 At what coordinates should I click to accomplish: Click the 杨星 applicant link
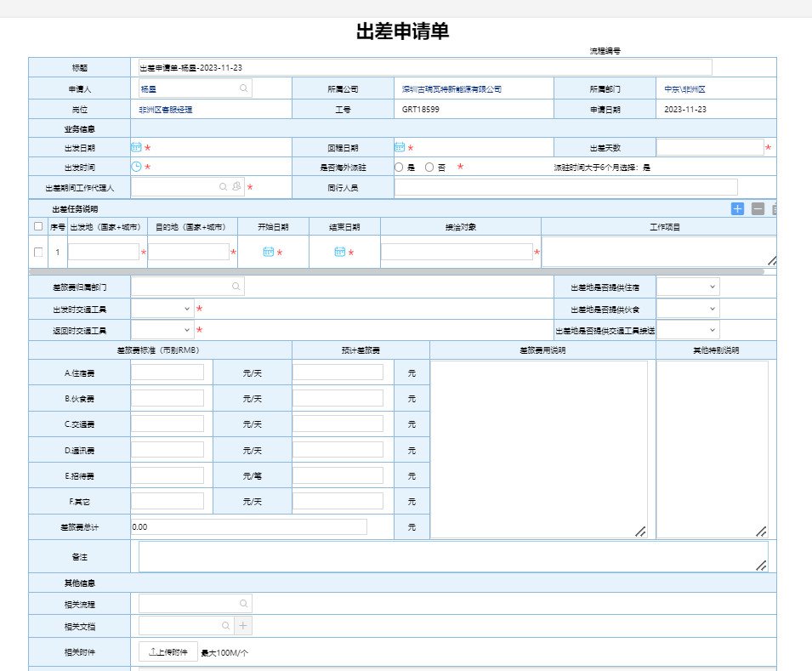149,89
